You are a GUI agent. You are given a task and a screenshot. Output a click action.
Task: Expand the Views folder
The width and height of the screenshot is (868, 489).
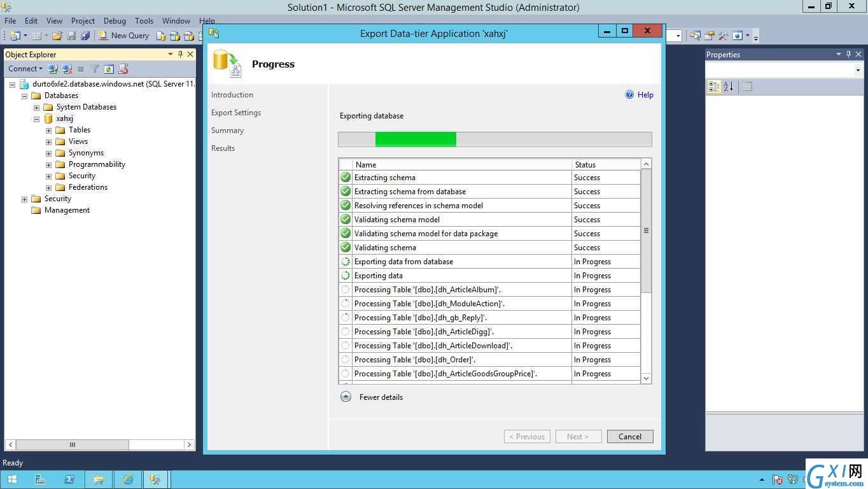click(48, 141)
